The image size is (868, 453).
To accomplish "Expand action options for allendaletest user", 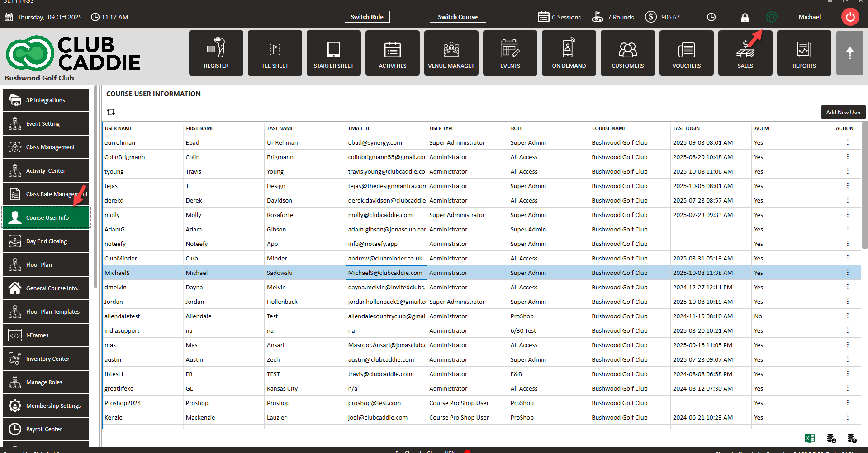I will point(847,316).
